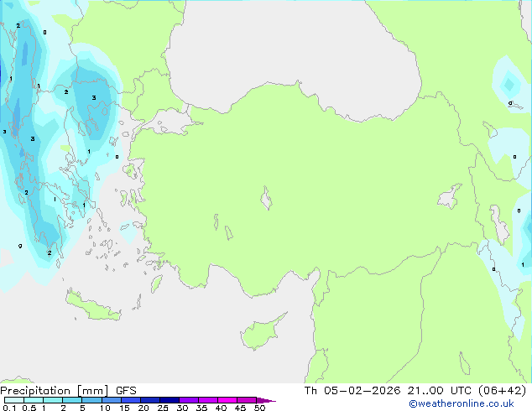Pick the 15–20 mm legend color swatch
This screenshot has width=532, height=411.
[130, 400]
